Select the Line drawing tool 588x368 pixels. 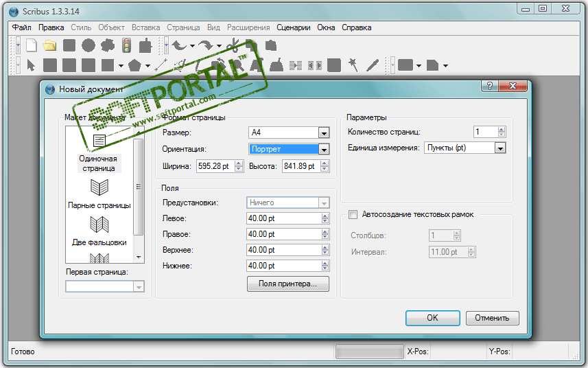[x=161, y=65]
